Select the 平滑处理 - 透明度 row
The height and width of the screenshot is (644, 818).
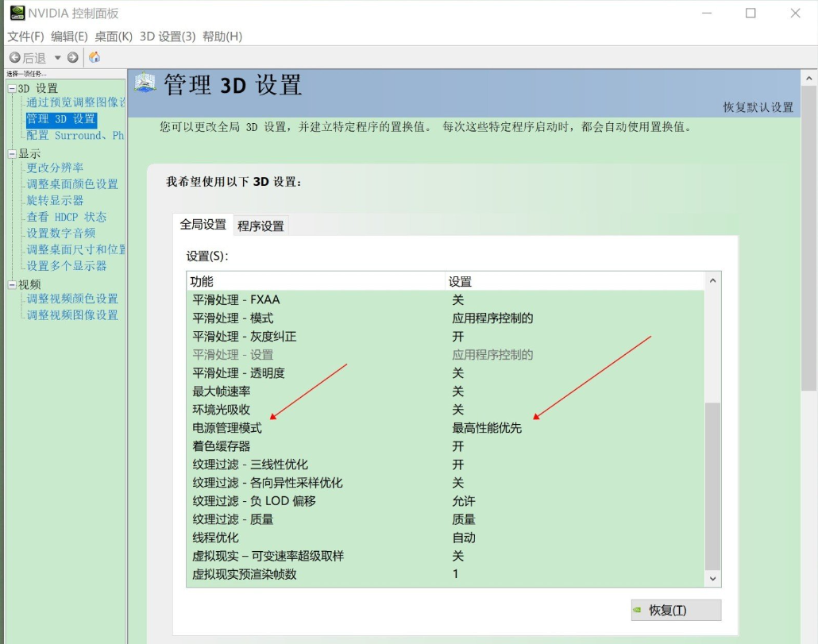click(x=446, y=373)
